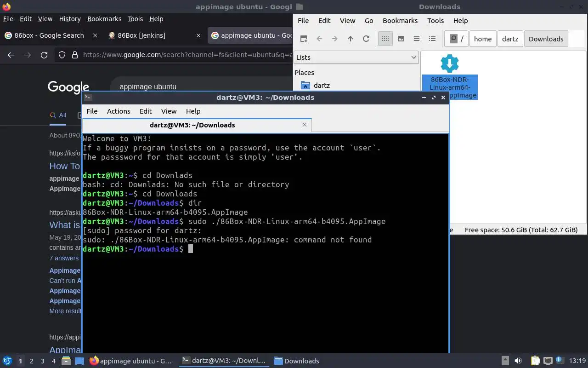The width and height of the screenshot is (588, 368).
Task: Click the home path button
Action: (x=483, y=39)
